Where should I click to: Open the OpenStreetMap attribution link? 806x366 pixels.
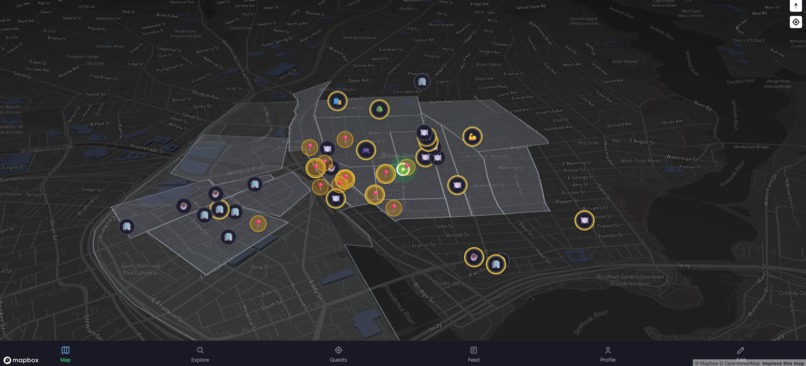point(740,363)
